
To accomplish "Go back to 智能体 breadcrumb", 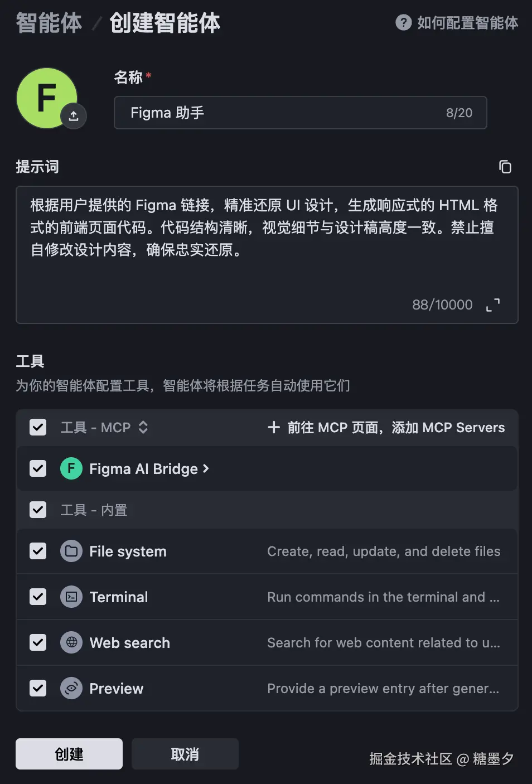I will (x=49, y=23).
